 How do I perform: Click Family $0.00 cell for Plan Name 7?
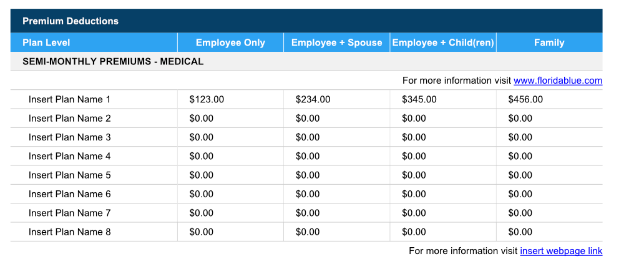tap(520, 213)
